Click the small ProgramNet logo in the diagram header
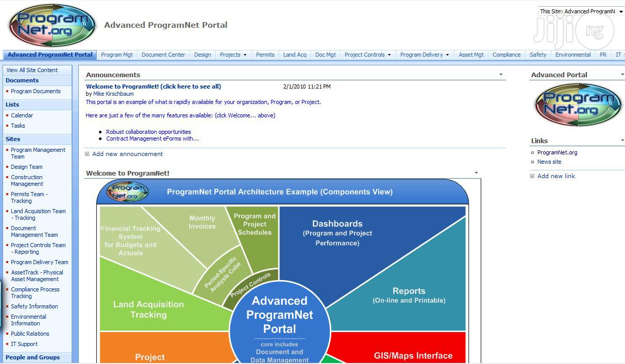625x364 pixels. pyautogui.click(x=127, y=192)
